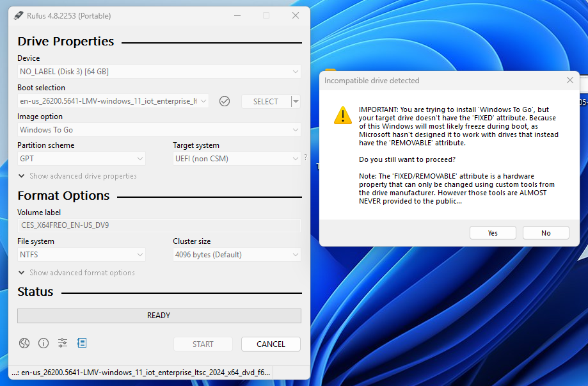This screenshot has width=588, height=386.
Task: Close the Incompatible drive detected dialog
Action: pyautogui.click(x=570, y=80)
